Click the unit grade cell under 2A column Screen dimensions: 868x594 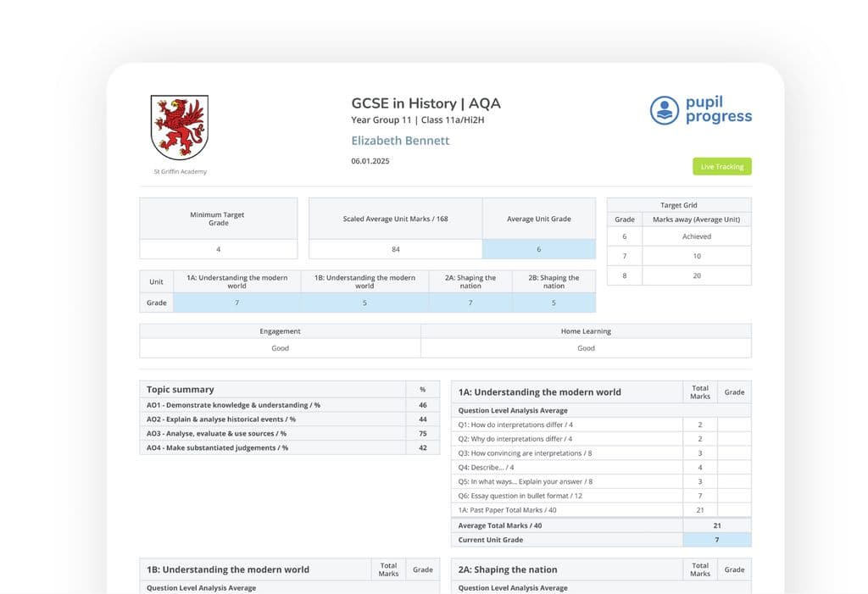pos(470,303)
